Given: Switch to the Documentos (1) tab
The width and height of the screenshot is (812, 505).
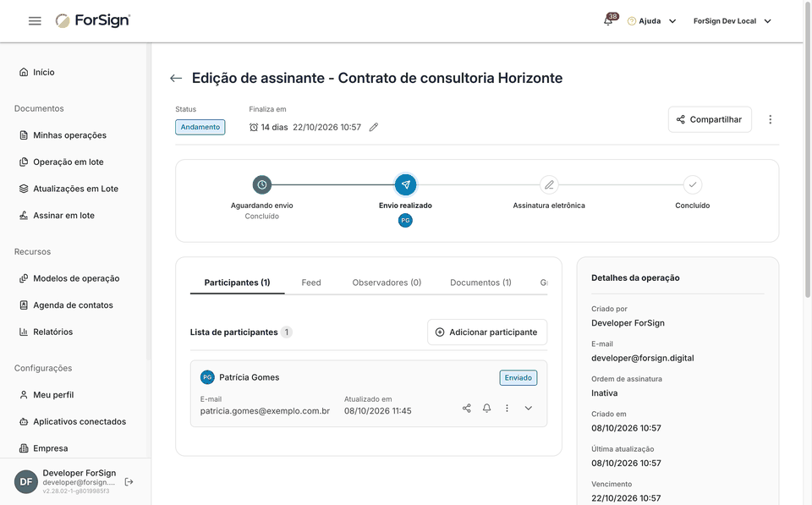Looking at the screenshot, I should pyautogui.click(x=480, y=283).
